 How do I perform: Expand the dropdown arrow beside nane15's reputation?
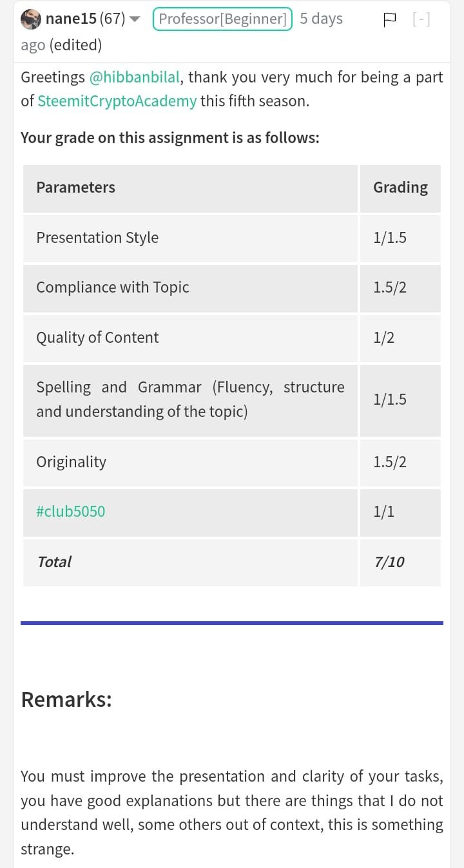point(135,19)
